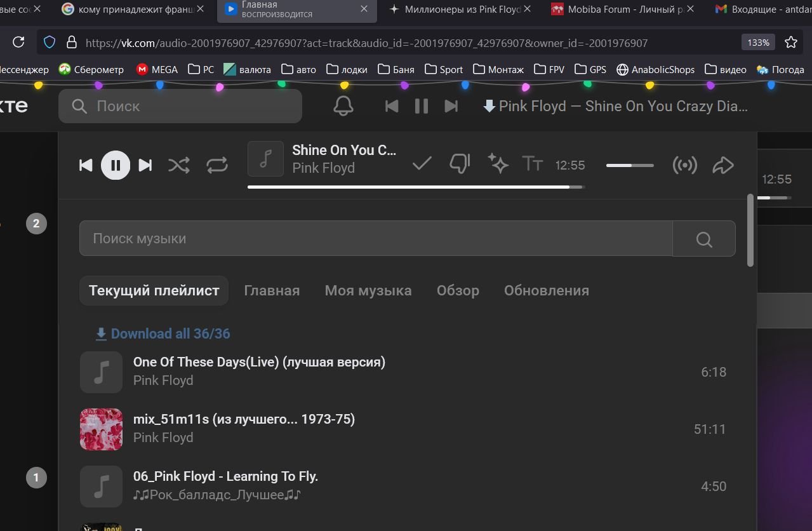812x531 pixels.
Task: Open the Обзор tab
Action: click(457, 290)
